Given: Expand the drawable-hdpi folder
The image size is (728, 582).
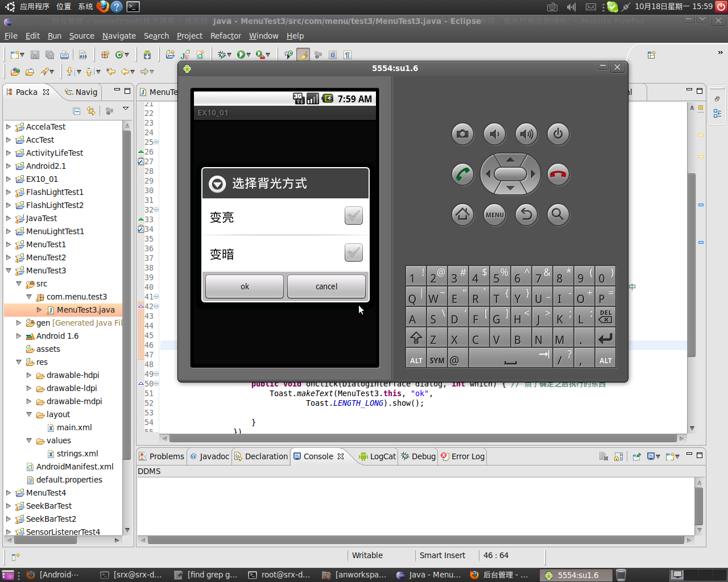Looking at the screenshot, I should tap(29, 375).
